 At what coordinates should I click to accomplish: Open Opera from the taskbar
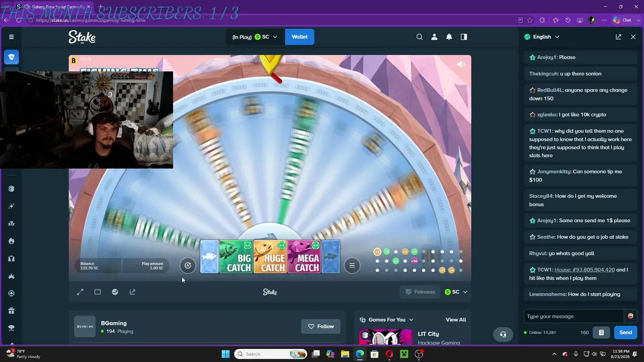389,354
